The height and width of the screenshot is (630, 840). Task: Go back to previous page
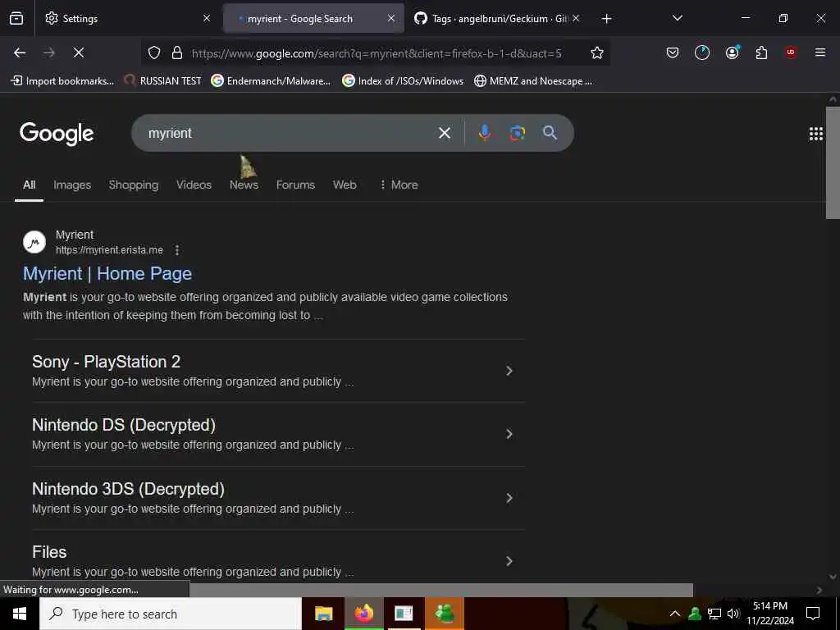tap(20, 52)
